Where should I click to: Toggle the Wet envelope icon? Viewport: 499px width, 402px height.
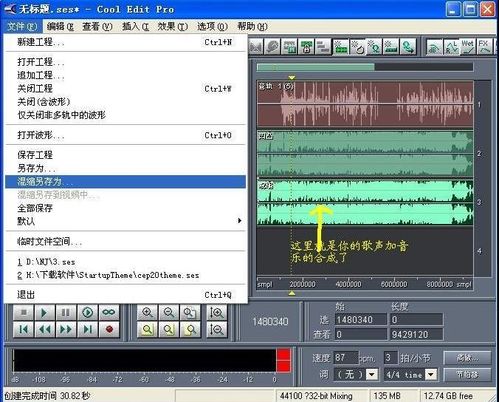[468, 47]
